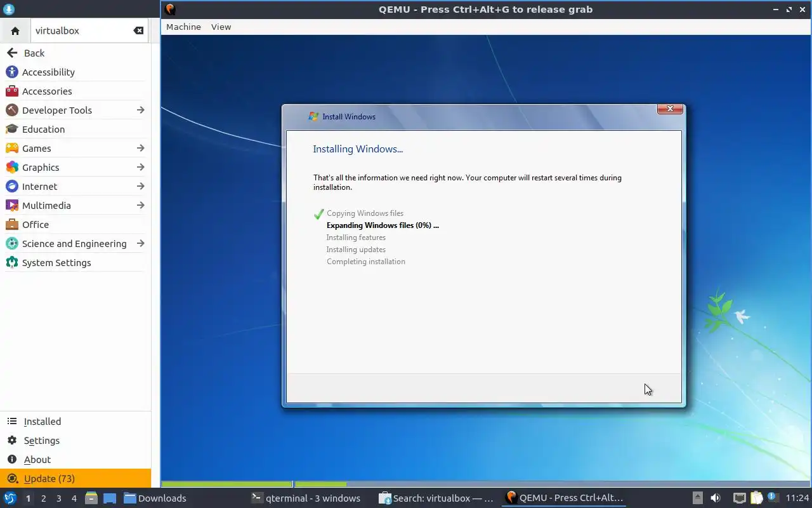The height and width of the screenshot is (508, 812).
Task: Click the 'Installing updates' step text
Action: coord(356,250)
